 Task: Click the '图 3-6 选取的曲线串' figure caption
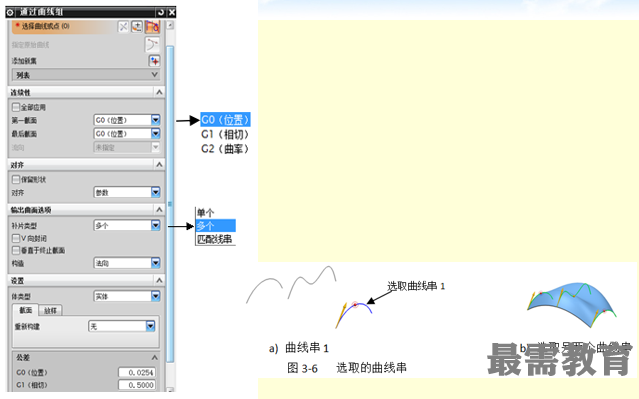pos(347,368)
